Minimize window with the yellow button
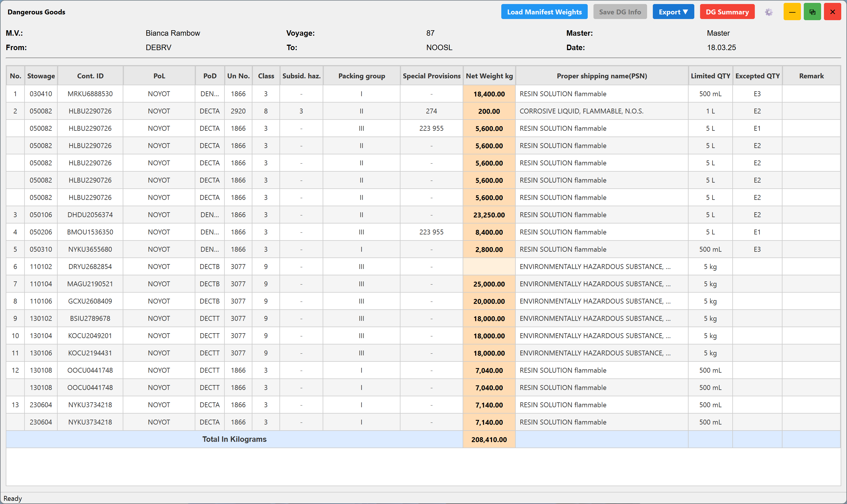 pos(792,12)
